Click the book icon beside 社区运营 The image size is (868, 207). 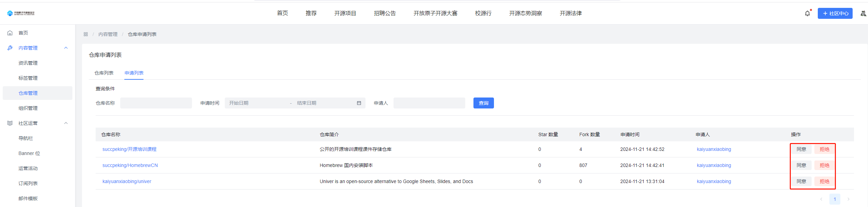click(10, 123)
